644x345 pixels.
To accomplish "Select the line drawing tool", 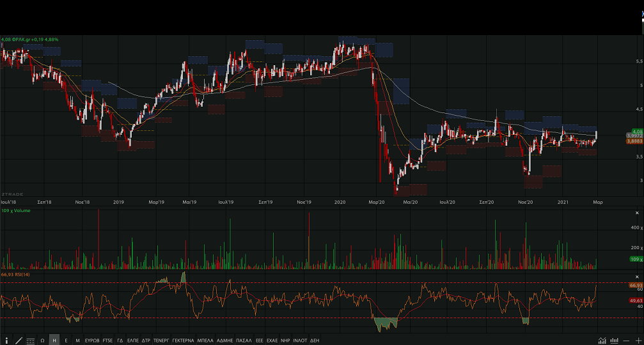I will coord(19,341).
